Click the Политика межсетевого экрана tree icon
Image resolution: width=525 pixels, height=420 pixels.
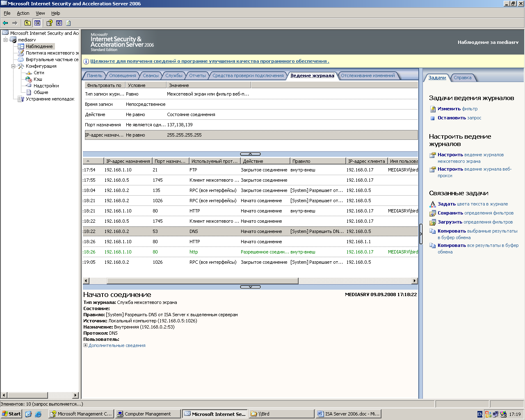[x=21, y=53]
